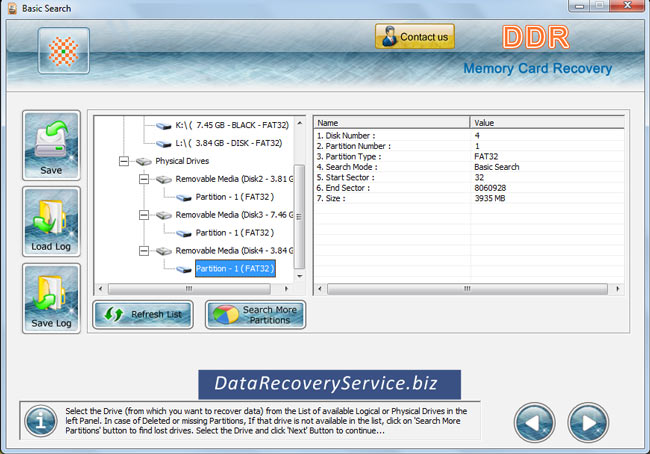650x454 pixels.
Task: Click the Save Log button
Action: pyautogui.click(x=51, y=299)
